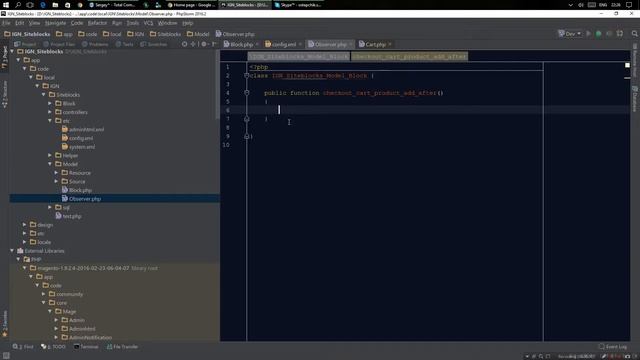Open the Dev run configuration dropdown

coord(570,34)
